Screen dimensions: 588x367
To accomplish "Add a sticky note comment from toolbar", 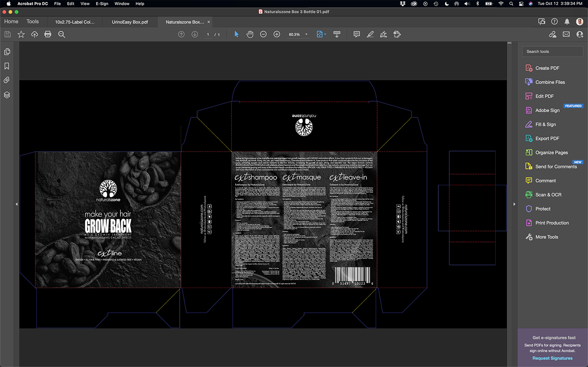I will click(x=356, y=34).
